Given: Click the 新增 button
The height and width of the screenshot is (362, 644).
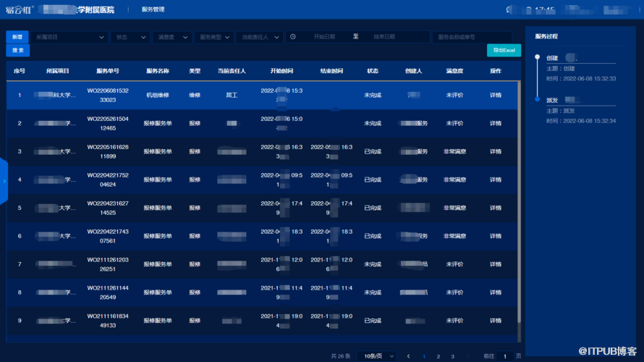Looking at the screenshot, I should click(17, 36).
